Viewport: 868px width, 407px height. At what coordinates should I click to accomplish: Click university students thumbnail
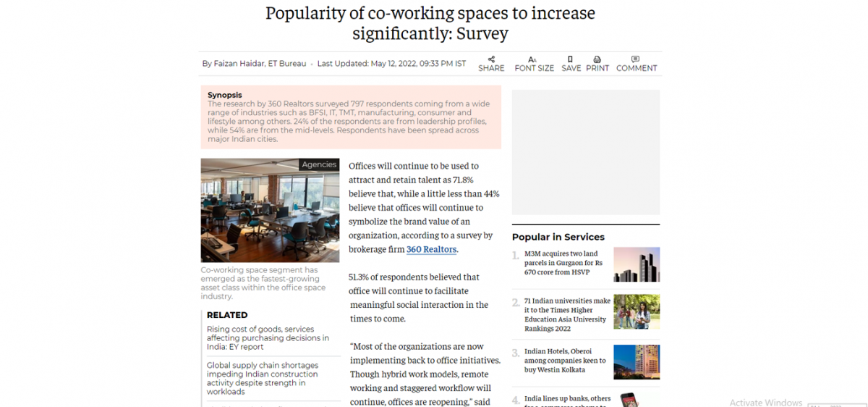(637, 311)
